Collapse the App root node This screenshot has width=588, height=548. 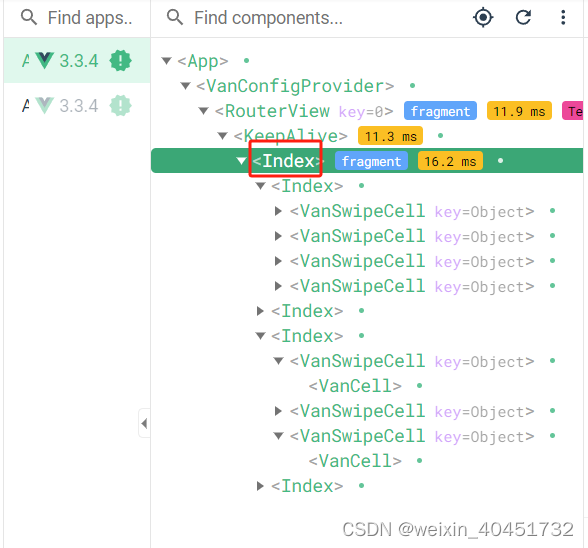(166, 61)
